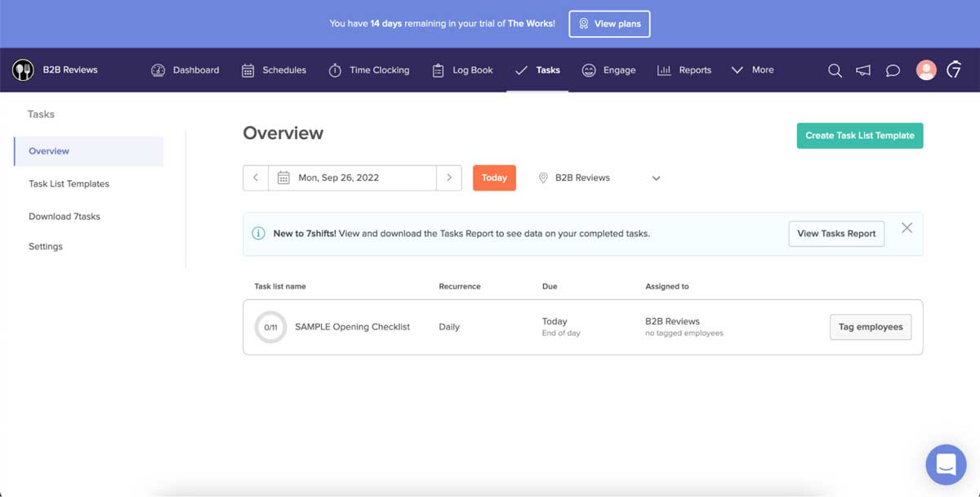Expand the More navigation menu
The width and height of the screenshot is (980, 497).
(x=751, y=70)
